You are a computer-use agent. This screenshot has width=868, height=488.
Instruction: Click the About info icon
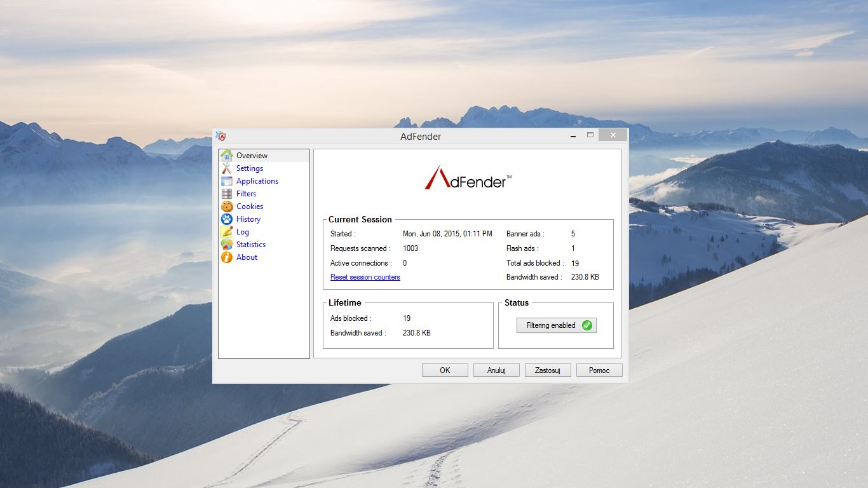227,257
